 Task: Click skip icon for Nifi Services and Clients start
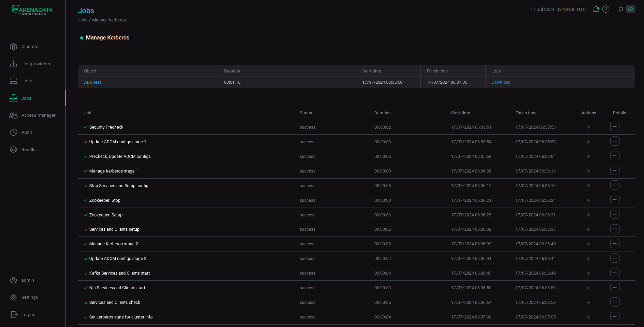(589, 288)
